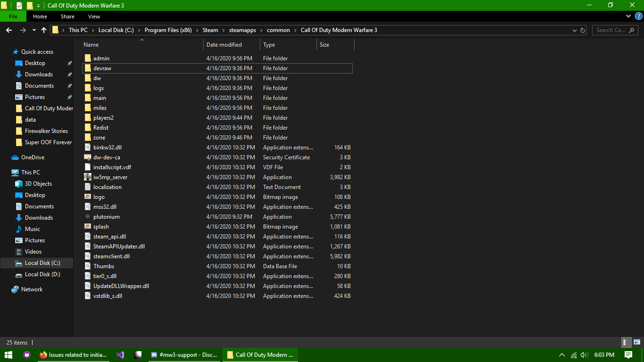This screenshot has width=644, height=362.
Task: Sort by the Size column header
Action: [335, 45]
